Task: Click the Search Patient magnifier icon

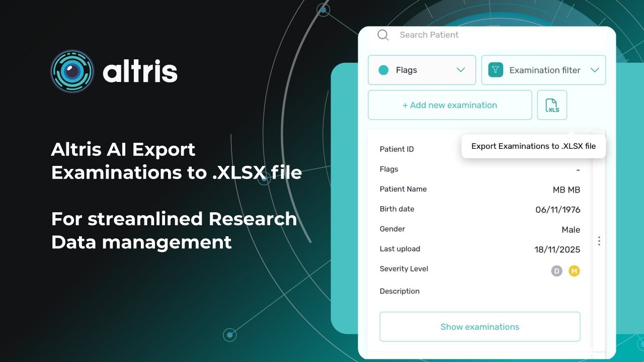Action: pyautogui.click(x=383, y=35)
